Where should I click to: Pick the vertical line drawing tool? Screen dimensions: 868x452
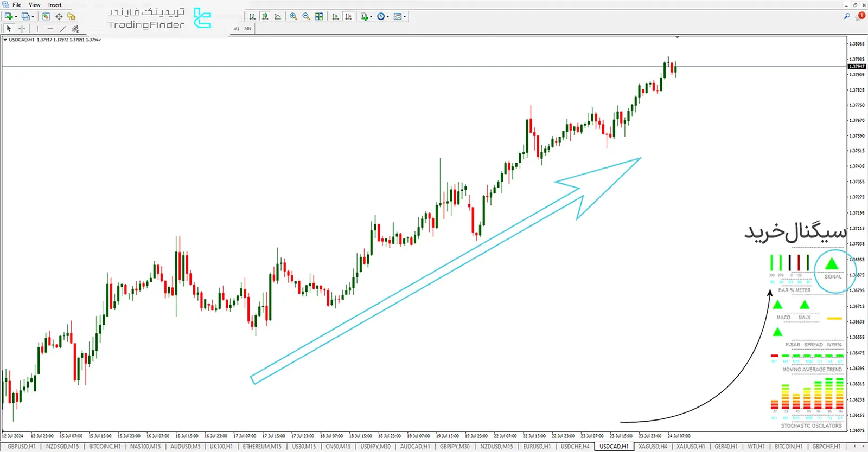(x=37, y=29)
